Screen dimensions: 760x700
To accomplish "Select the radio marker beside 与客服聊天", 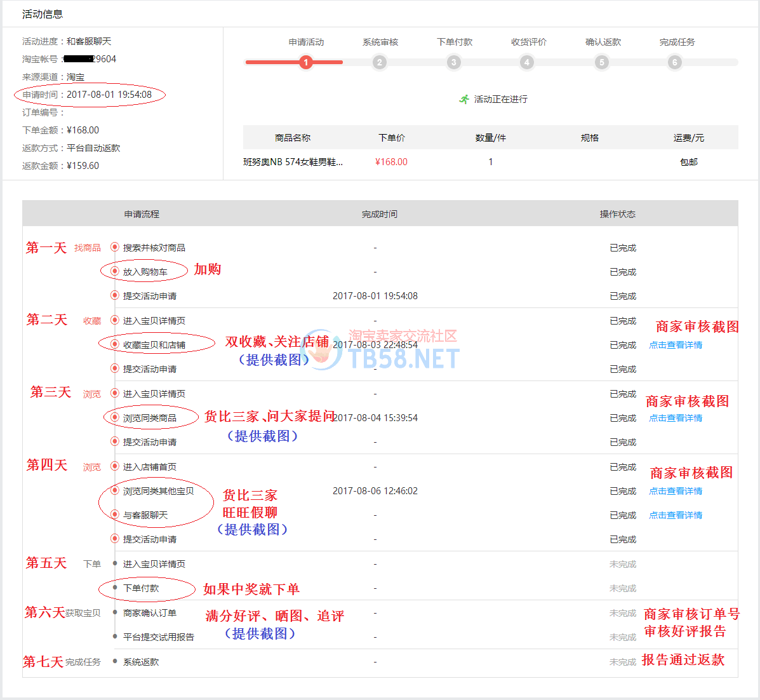I will [x=115, y=515].
